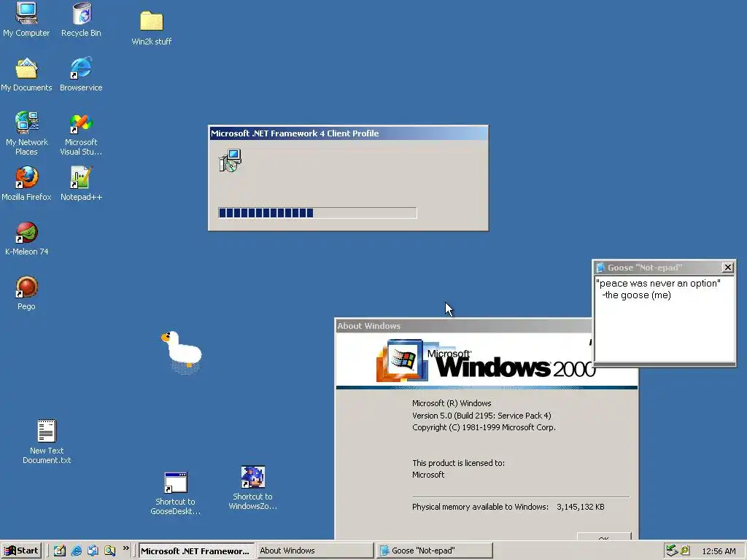This screenshot has height=560, width=747.
Task: Click the 'Microsoft (R) Windows' text line
Action: click(x=452, y=403)
